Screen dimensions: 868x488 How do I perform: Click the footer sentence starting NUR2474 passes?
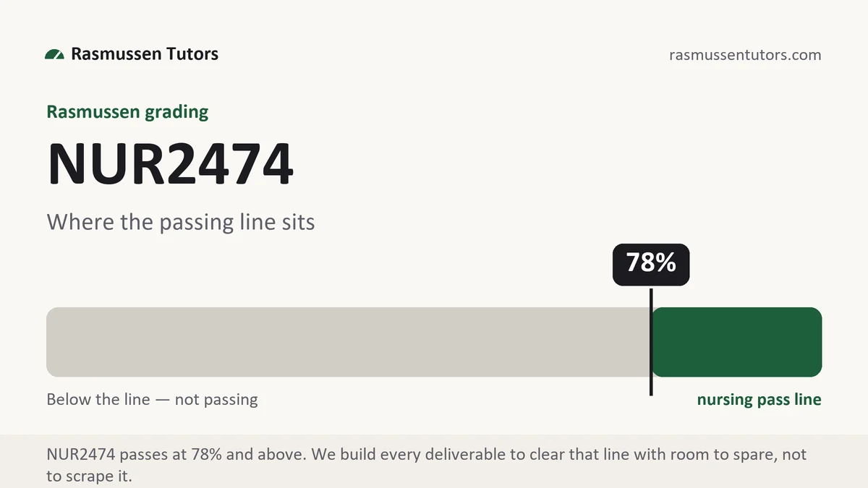(x=427, y=465)
